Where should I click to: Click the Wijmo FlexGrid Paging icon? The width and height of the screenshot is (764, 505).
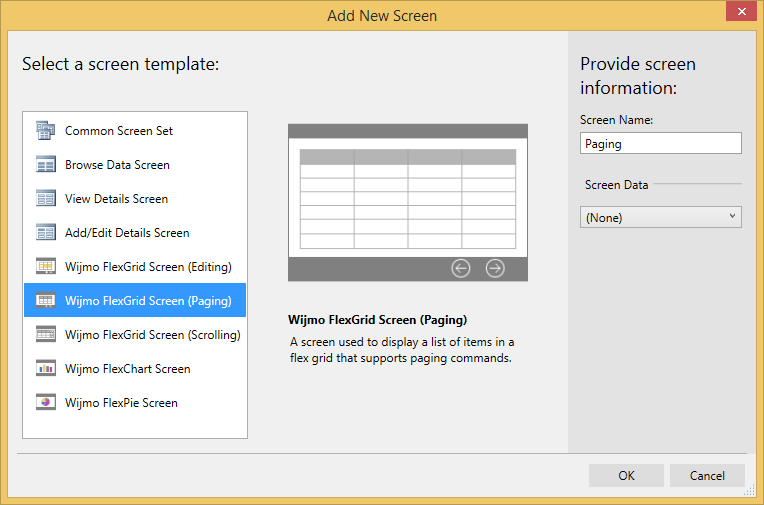tap(46, 300)
